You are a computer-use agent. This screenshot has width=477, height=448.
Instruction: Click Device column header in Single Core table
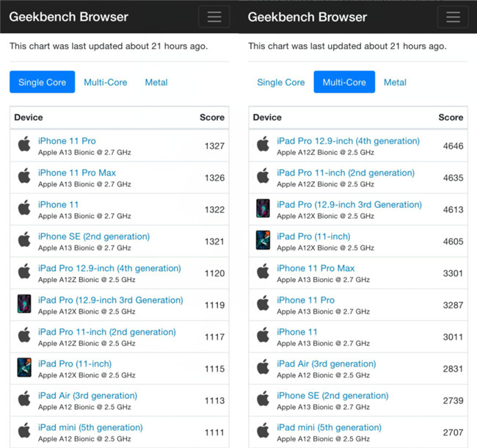(x=29, y=118)
